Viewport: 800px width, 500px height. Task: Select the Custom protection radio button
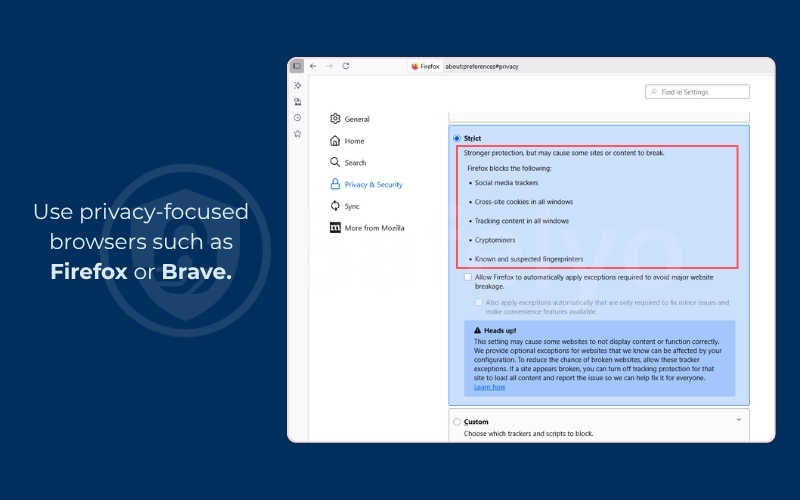[457, 422]
